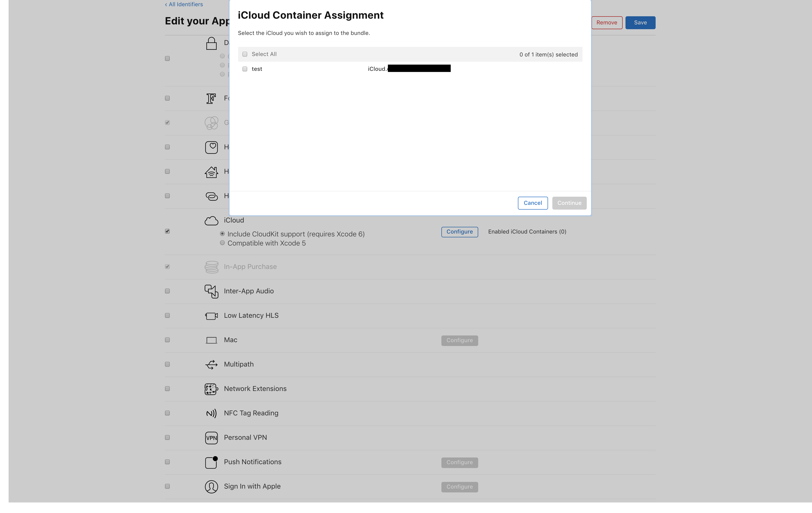This screenshot has width=812, height=513.
Task: Enable the NFC Tag Reading checkbox
Action: pyautogui.click(x=167, y=413)
